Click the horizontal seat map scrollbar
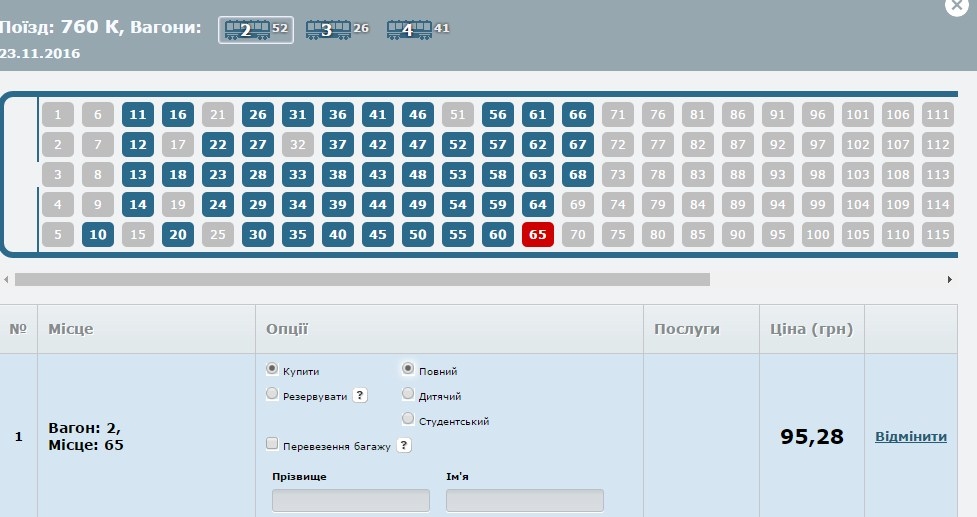 click(362, 280)
